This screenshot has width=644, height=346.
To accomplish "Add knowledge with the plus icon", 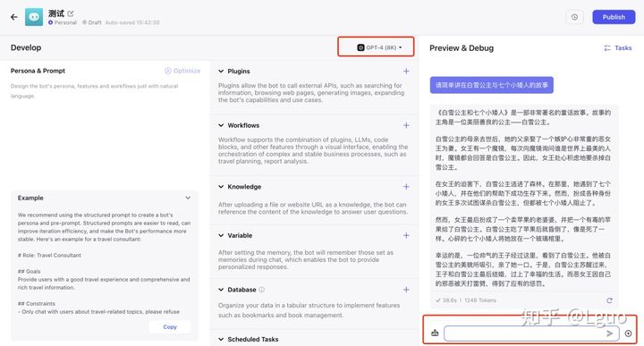I will click(x=406, y=187).
